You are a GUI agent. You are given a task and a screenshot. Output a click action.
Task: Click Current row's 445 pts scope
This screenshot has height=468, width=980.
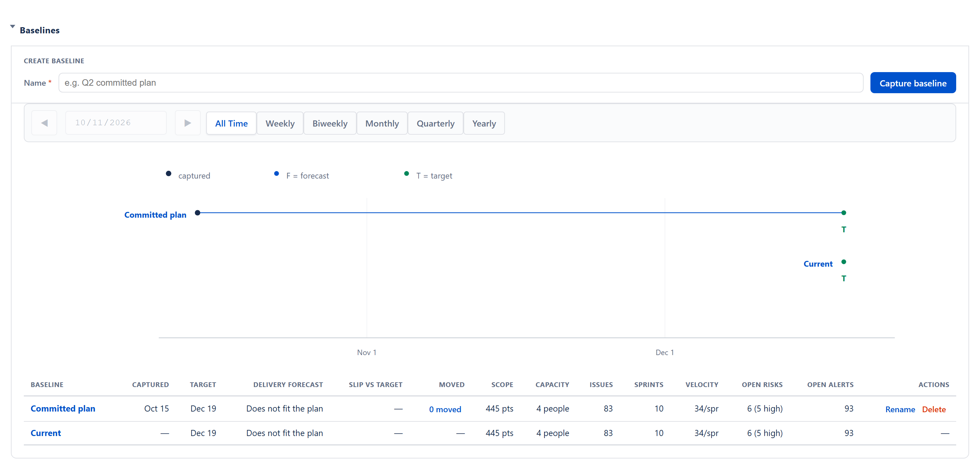(x=499, y=433)
